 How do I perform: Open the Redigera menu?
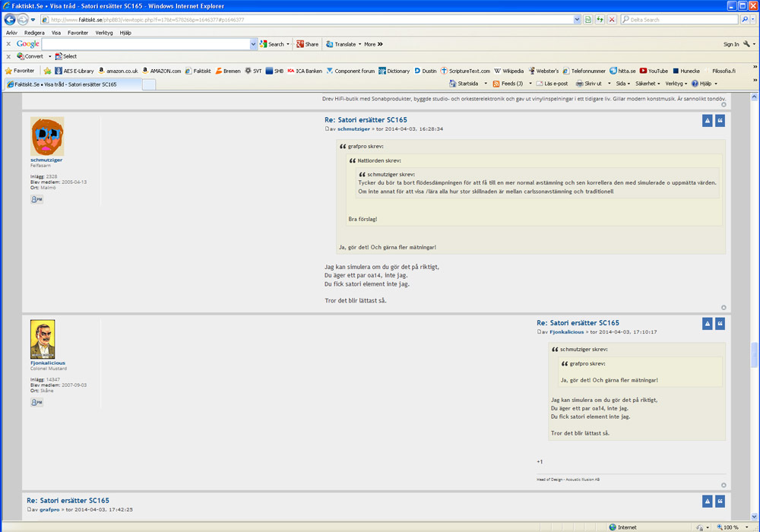coord(34,33)
